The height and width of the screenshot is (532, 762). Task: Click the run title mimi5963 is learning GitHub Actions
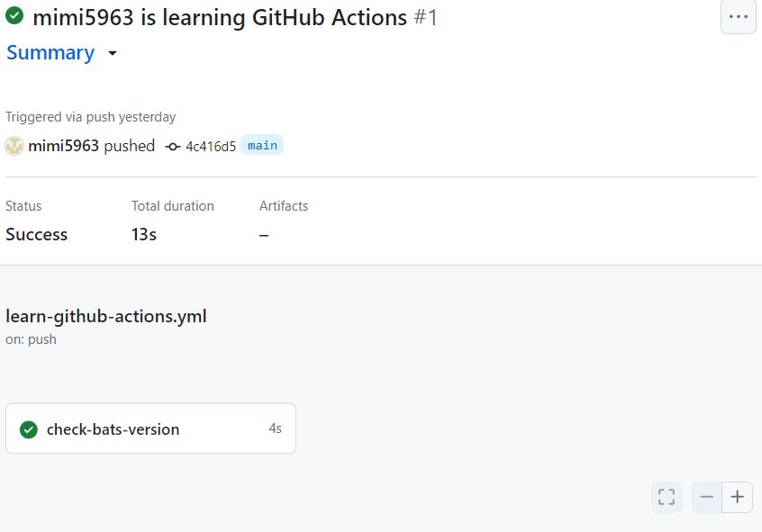[x=220, y=17]
